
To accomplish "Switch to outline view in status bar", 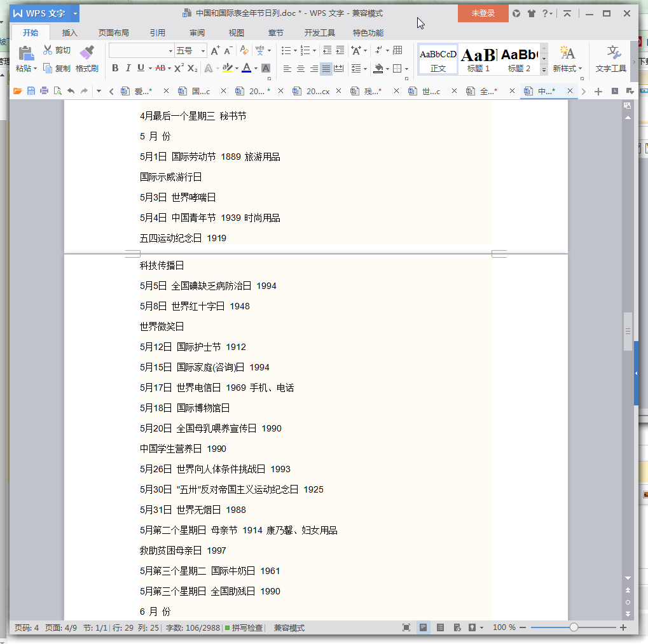I will click(441, 627).
